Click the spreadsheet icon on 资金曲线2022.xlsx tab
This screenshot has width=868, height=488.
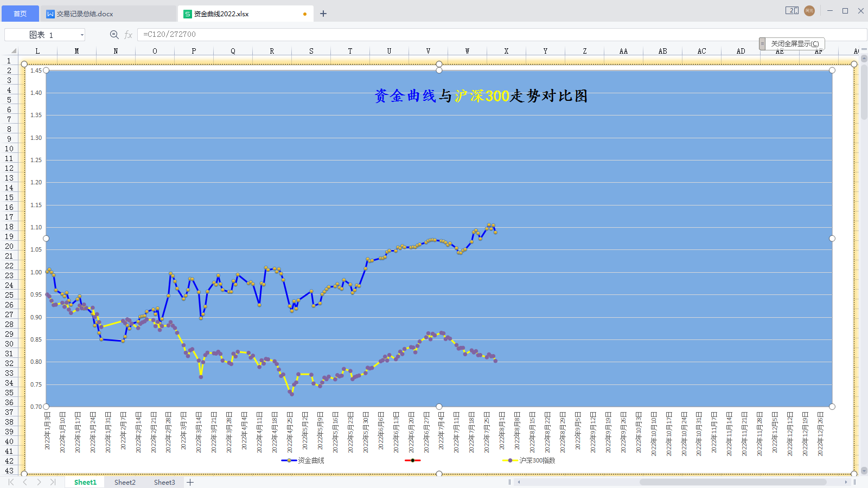(x=188, y=14)
